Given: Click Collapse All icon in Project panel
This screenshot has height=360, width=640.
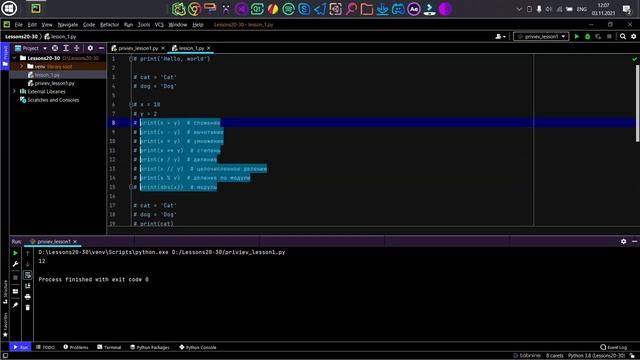Looking at the screenshot, I should [x=76, y=48].
